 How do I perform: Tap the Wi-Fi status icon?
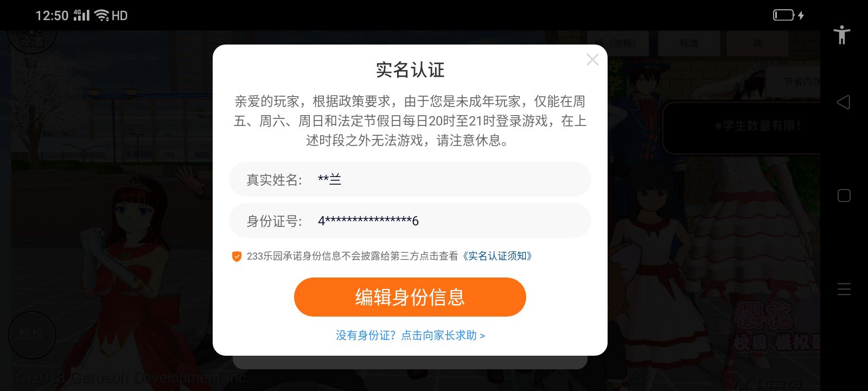point(102,15)
